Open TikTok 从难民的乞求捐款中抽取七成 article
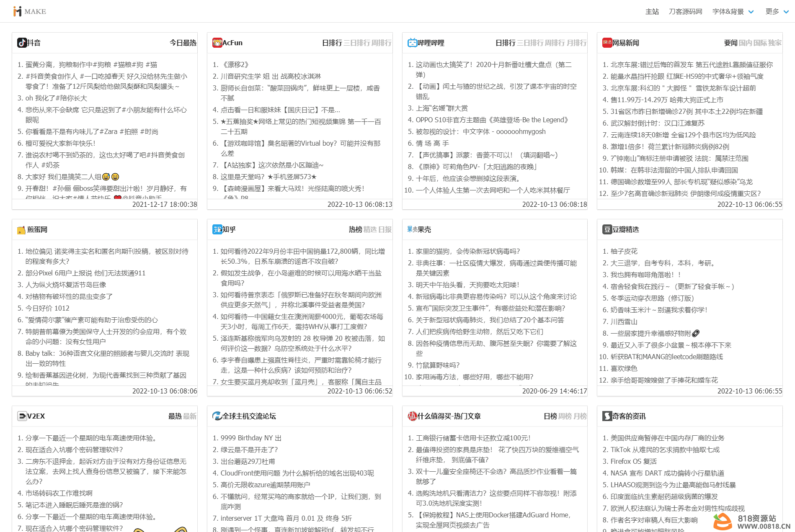795x532 pixels. click(665, 450)
